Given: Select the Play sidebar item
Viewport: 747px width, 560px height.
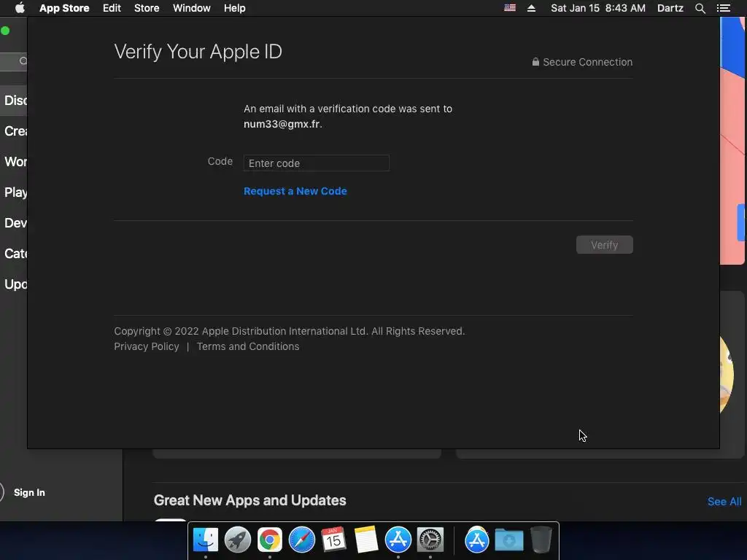Looking at the screenshot, I should 14,192.
